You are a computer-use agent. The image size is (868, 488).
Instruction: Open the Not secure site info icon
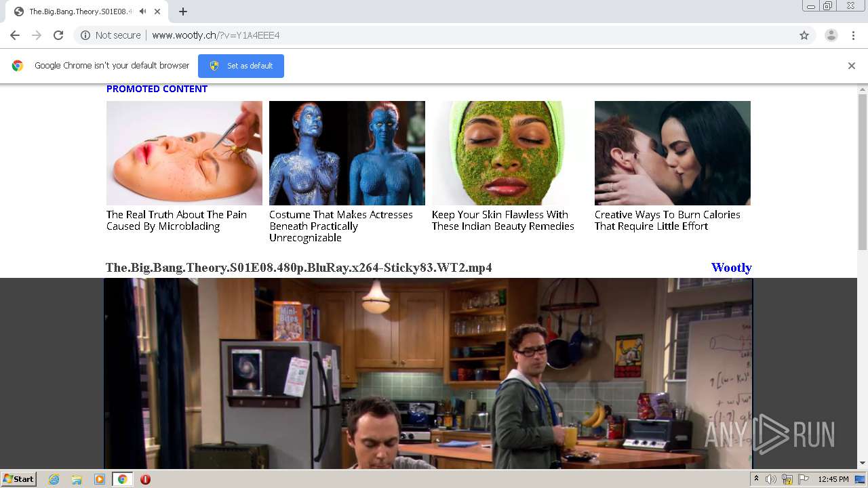click(x=85, y=35)
